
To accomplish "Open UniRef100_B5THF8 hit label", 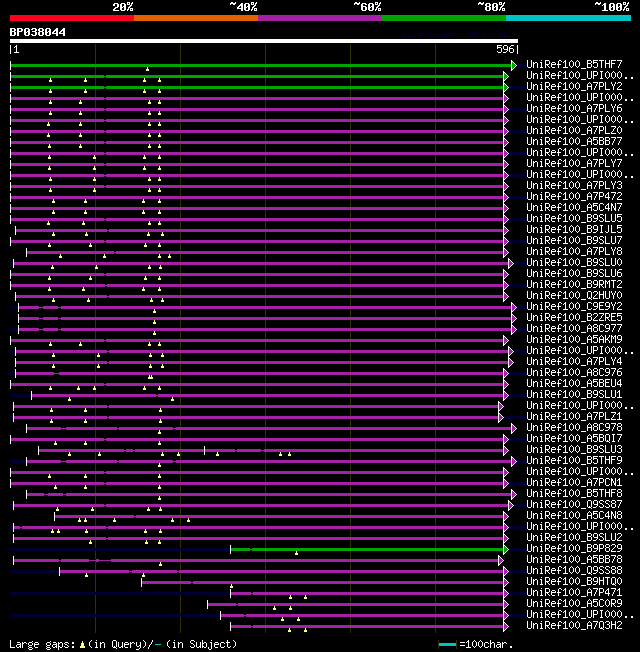I will coord(574,494).
